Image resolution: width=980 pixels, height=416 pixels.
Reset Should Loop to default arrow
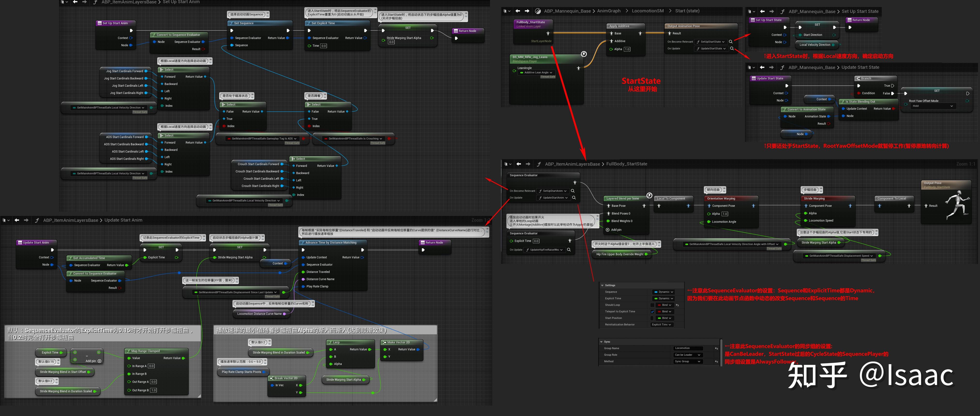(677, 305)
